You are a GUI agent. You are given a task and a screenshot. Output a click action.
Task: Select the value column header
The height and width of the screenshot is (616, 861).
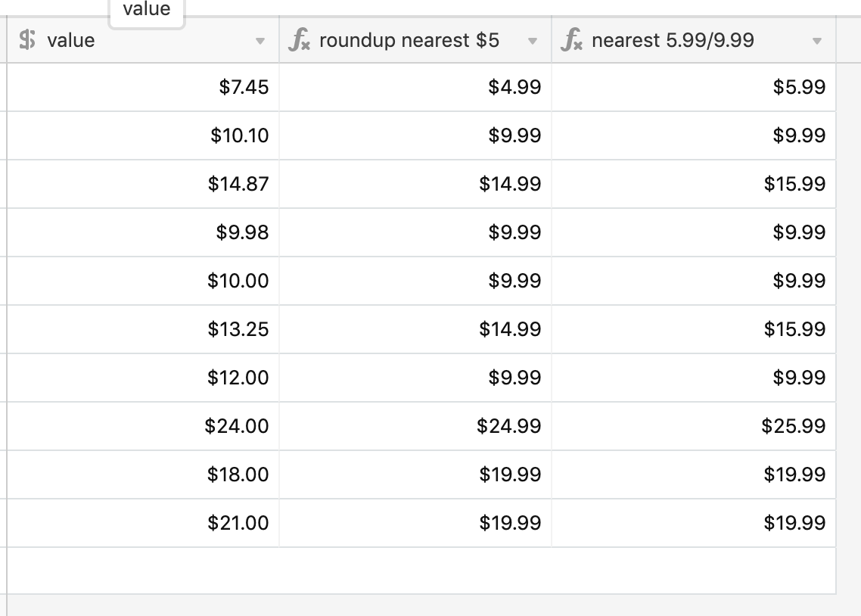143,40
